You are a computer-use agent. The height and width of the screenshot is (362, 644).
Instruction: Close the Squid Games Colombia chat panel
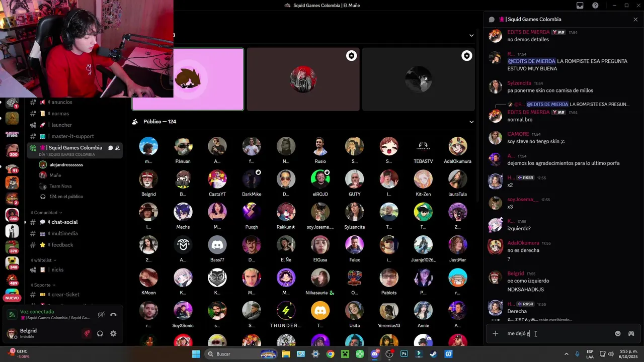(x=635, y=19)
